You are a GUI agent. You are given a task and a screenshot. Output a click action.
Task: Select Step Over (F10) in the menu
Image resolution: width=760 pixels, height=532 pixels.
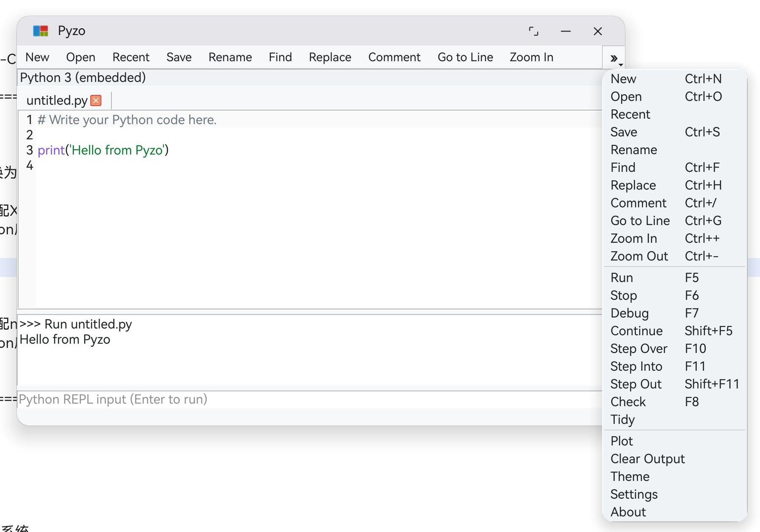(x=674, y=349)
